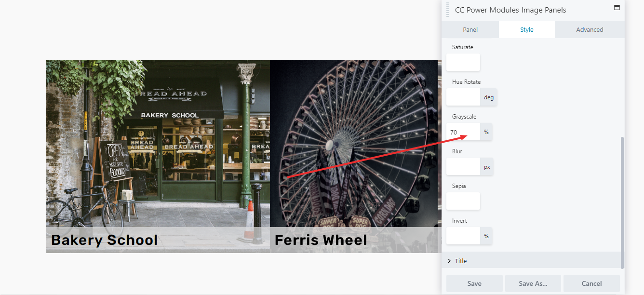Image resolution: width=644 pixels, height=295 pixels.
Task: Click the Ferris Wheel panel title
Action: click(321, 240)
